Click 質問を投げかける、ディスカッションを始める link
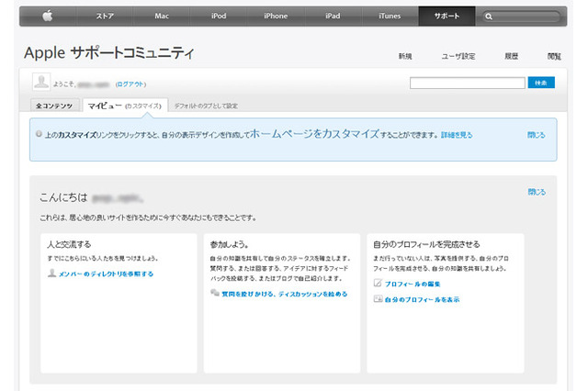The image size is (588, 391). [285, 294]
